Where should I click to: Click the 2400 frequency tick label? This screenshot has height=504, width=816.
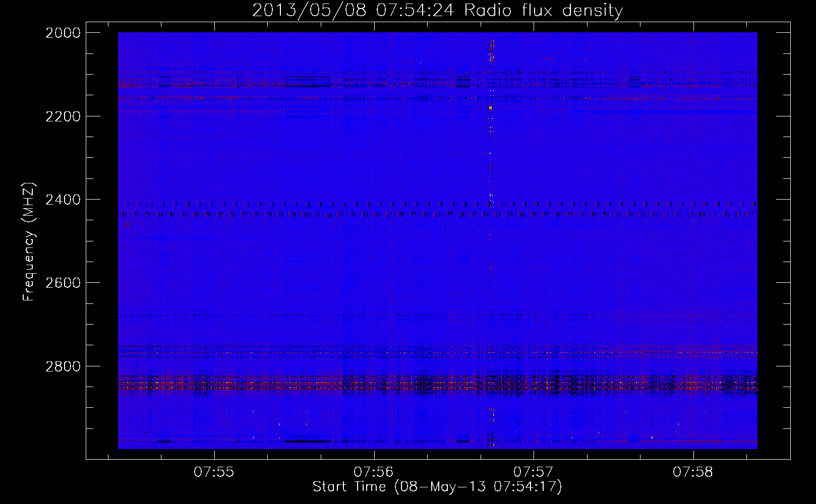click(63, 200)
